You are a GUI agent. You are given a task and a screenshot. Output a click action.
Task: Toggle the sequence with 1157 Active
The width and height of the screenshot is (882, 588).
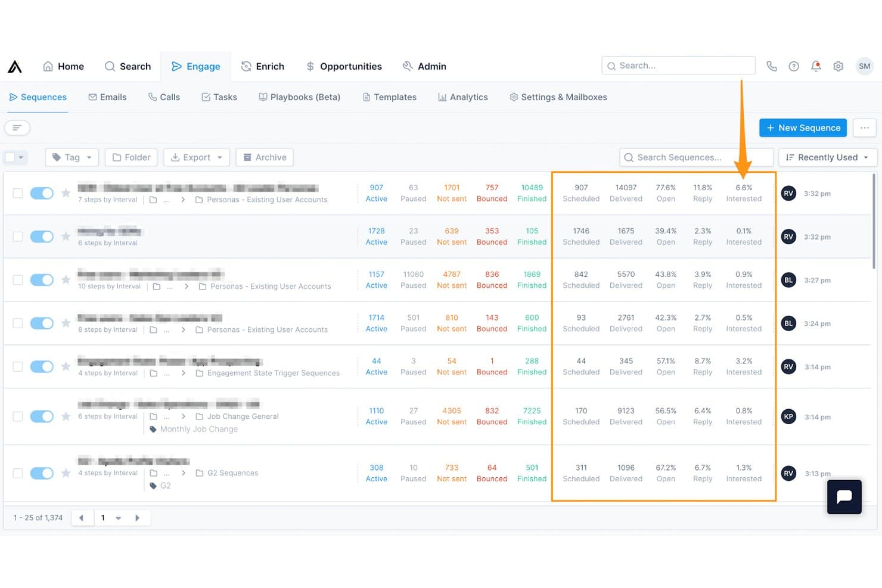click(42, 280)
